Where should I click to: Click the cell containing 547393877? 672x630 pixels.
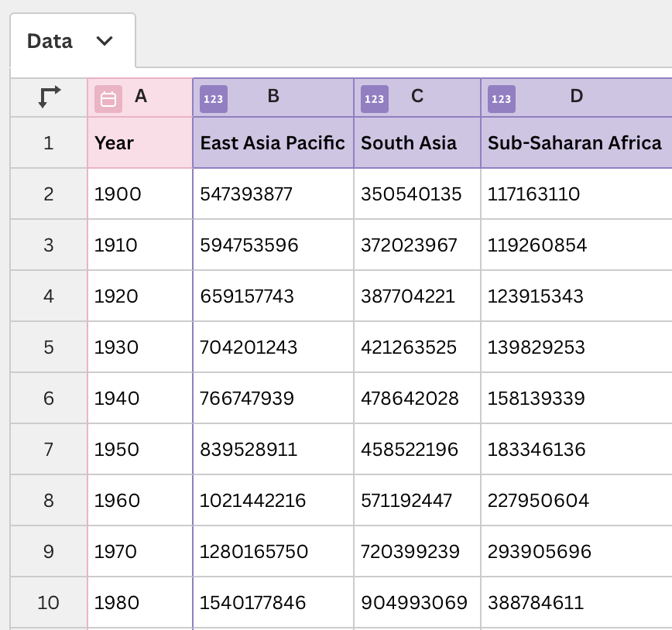[x=273, y=193]
